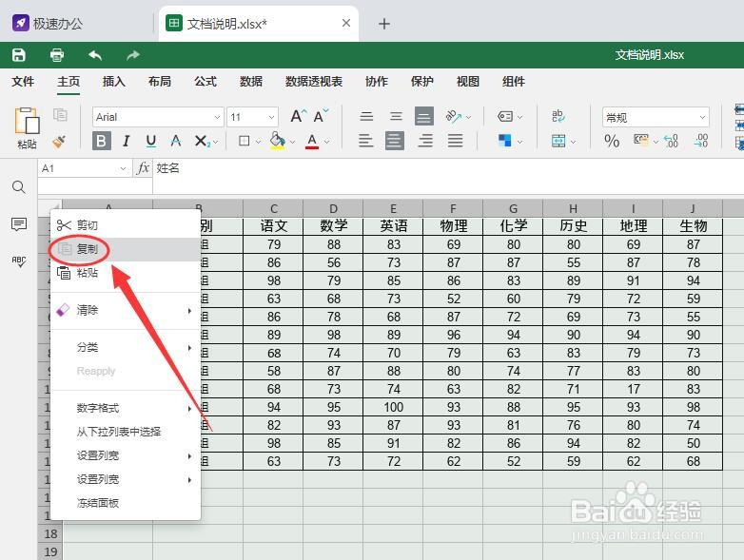Apply Percent style
Viewport: 744px width, 560px height.
[612, 141]
